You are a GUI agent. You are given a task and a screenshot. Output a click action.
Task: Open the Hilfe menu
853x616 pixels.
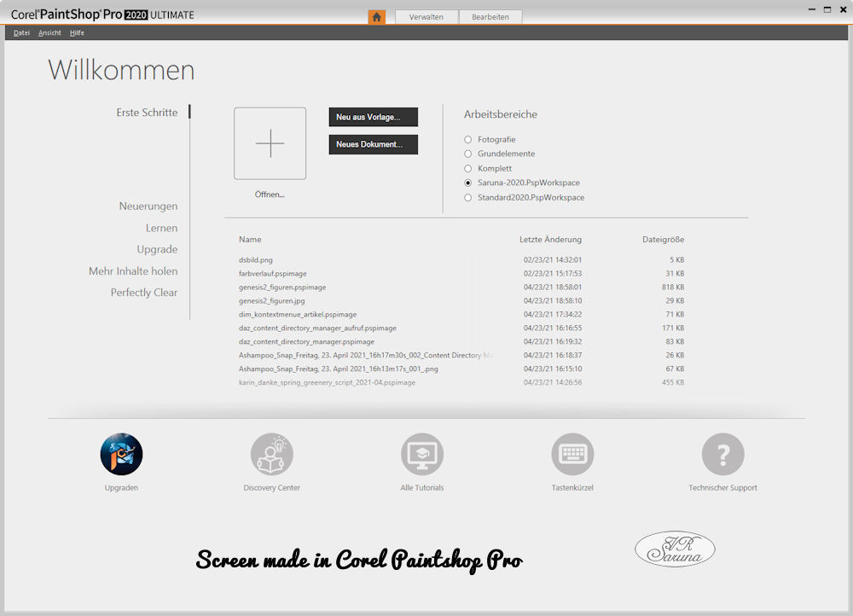tap(77, 32)
